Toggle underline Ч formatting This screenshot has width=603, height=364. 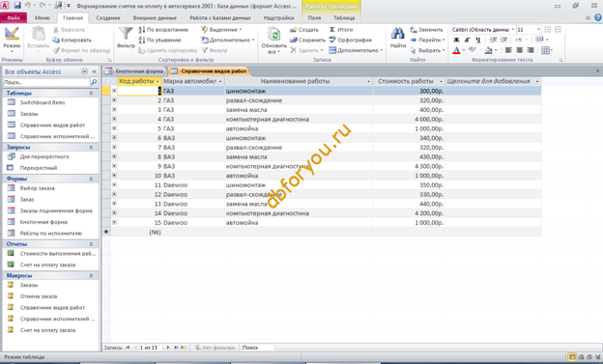tap(477, 40)
